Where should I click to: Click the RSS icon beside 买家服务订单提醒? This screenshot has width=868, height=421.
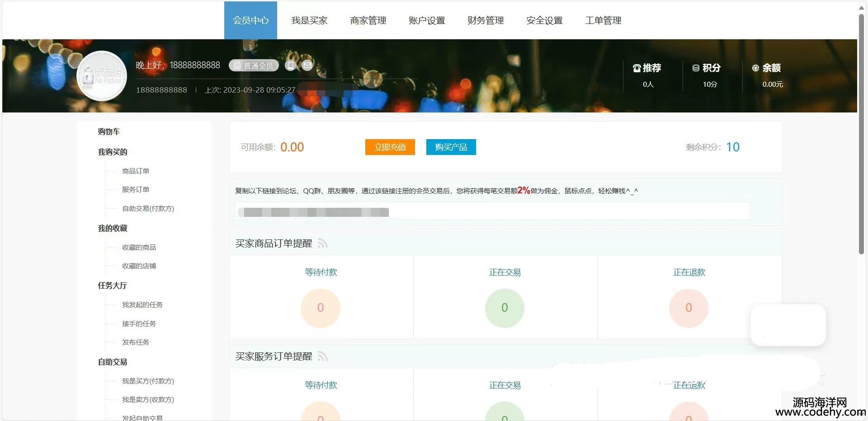tap(322, 356)
